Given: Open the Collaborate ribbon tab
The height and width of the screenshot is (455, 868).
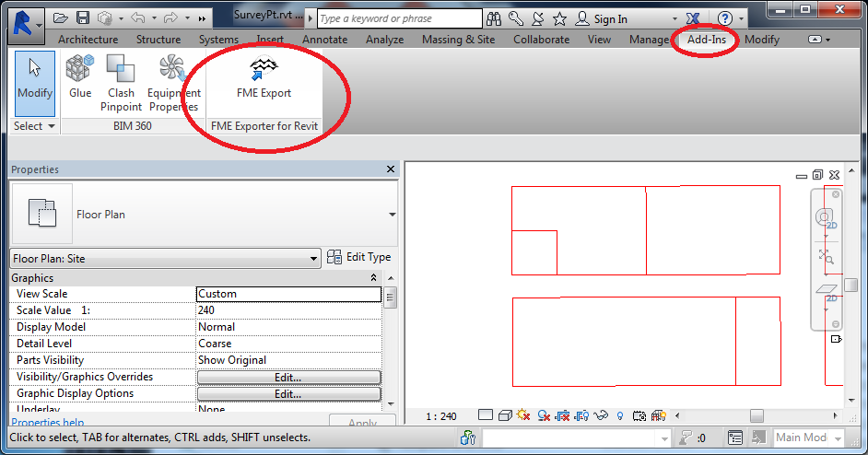Looking at the screenshot, I should pyautogui.click(x=542, y=40).
